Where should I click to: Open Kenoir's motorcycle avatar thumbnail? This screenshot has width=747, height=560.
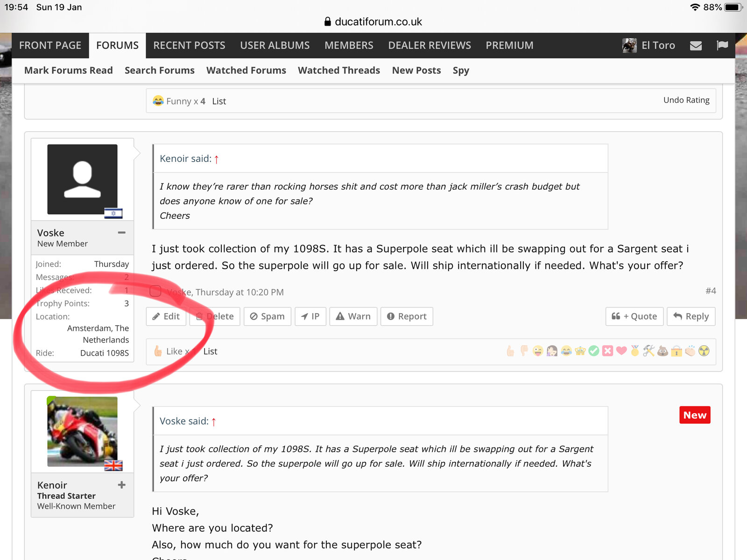(83, 432)
